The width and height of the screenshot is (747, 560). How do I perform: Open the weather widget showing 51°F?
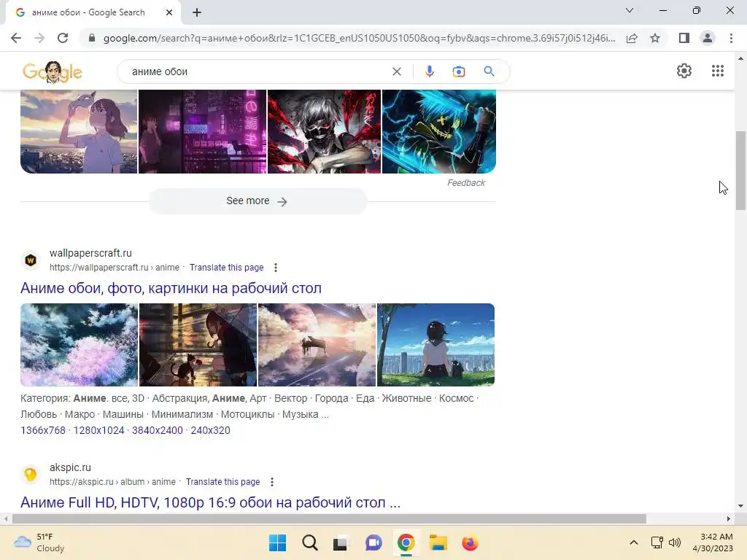tap(39, 542)
